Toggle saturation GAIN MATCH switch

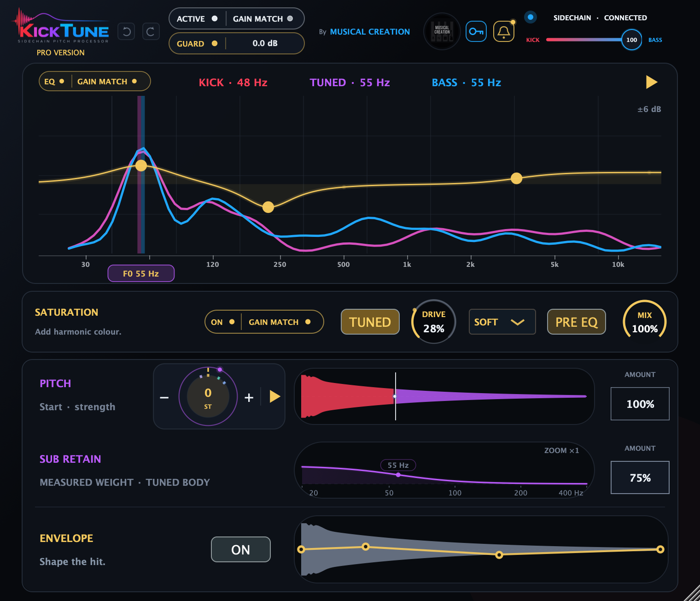[x=280, y=322]
